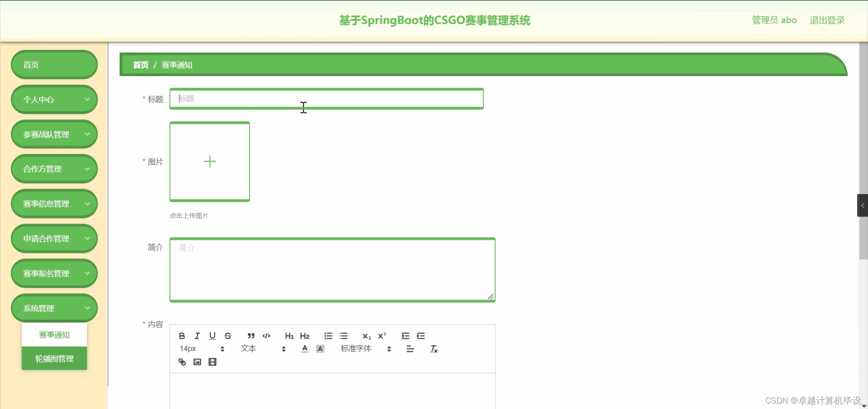Screen dimensions: 868x409
Task: Insert an image in the content editor
Action: tap(197, 362)
